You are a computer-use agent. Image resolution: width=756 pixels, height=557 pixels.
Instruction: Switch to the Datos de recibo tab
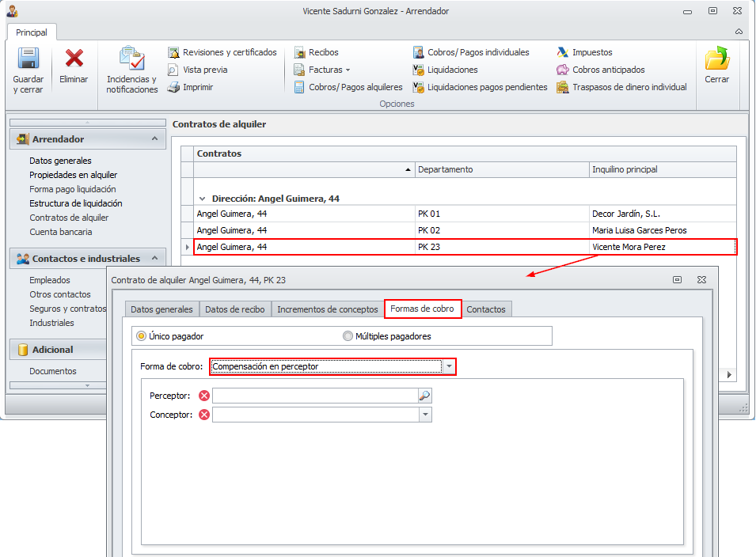[x=234, y=309]
